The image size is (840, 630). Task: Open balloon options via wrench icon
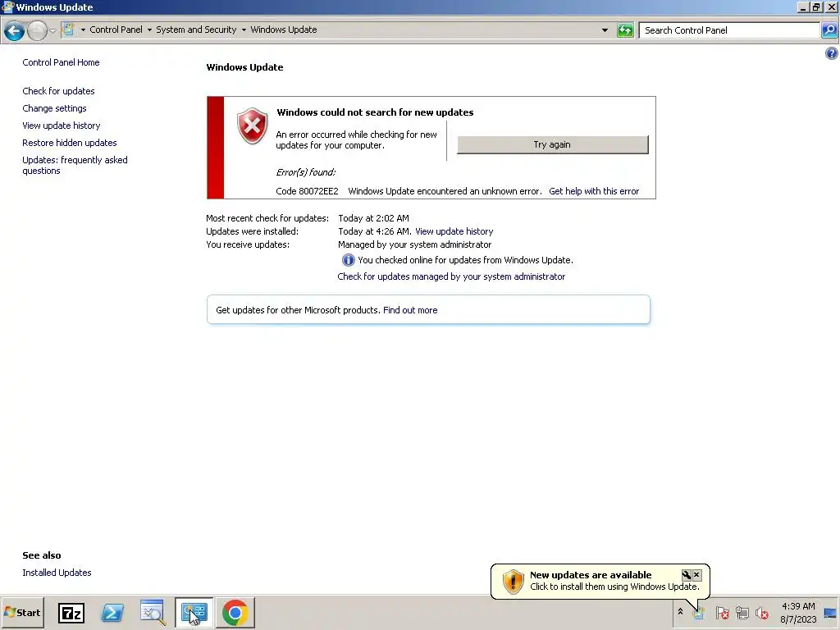(x=686, y=575)
